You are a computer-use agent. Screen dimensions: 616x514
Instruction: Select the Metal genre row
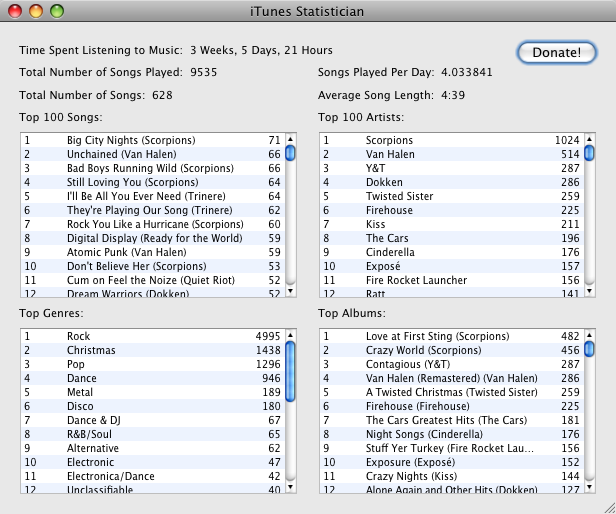pos(153,392)
